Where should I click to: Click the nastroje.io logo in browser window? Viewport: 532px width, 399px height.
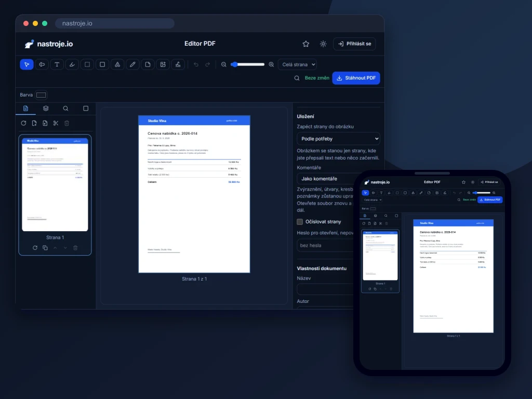(49, 44)
